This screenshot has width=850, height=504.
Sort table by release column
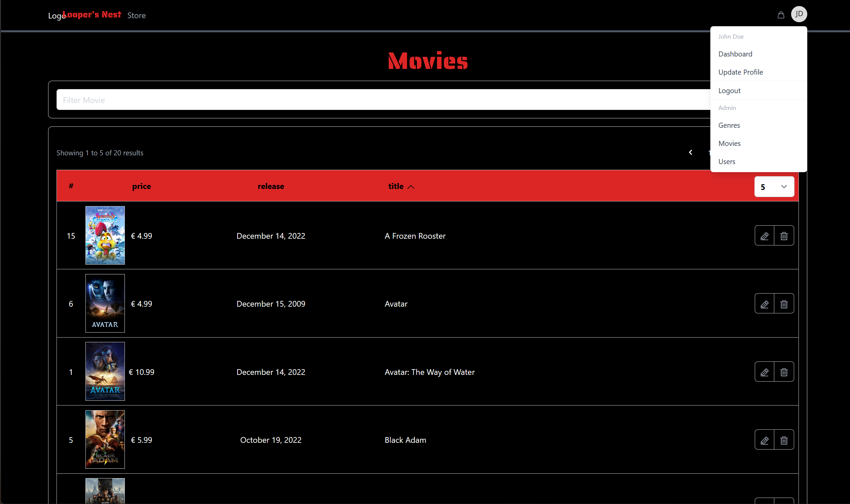click(271, 187)
